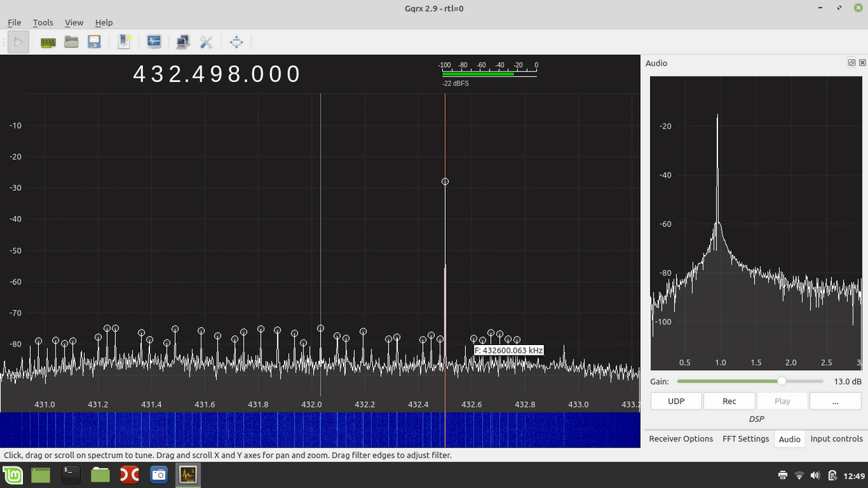Viewport: 868px width, 488px height.
Task: Adjust the audio Gain slider
Action: pos(782,381)
